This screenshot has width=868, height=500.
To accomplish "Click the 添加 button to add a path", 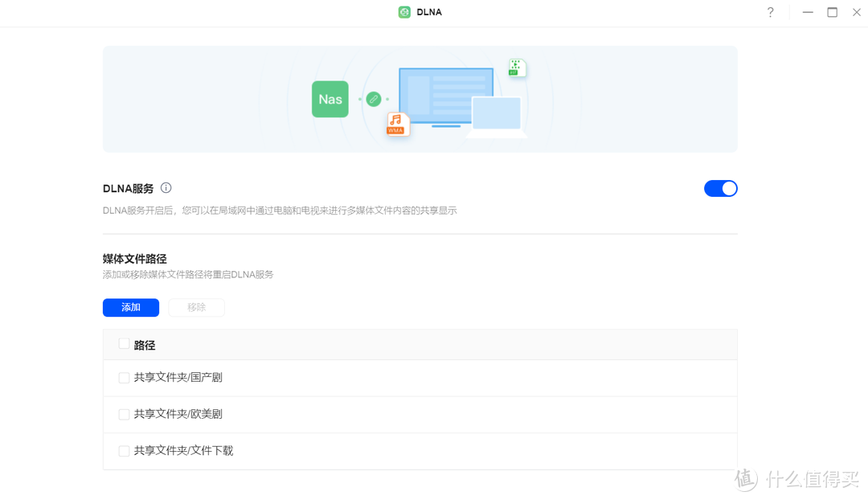I will coord(130,307).
